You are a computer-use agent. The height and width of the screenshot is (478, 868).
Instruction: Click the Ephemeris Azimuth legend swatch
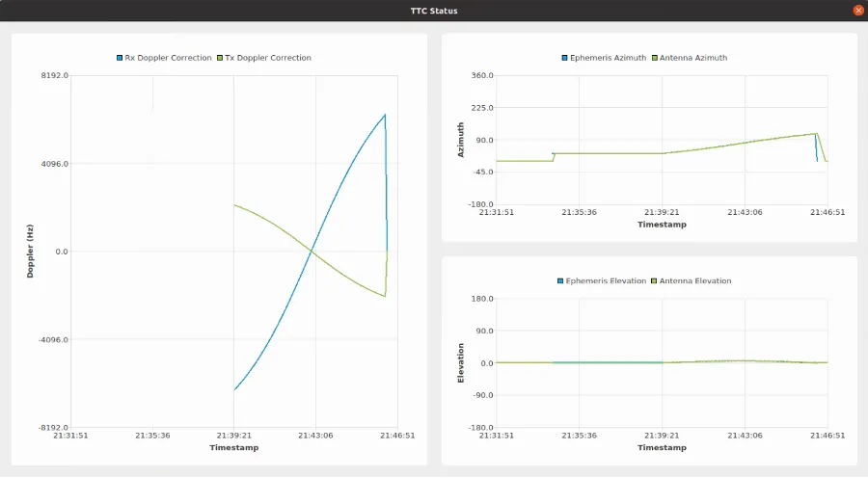pos(564,58)
